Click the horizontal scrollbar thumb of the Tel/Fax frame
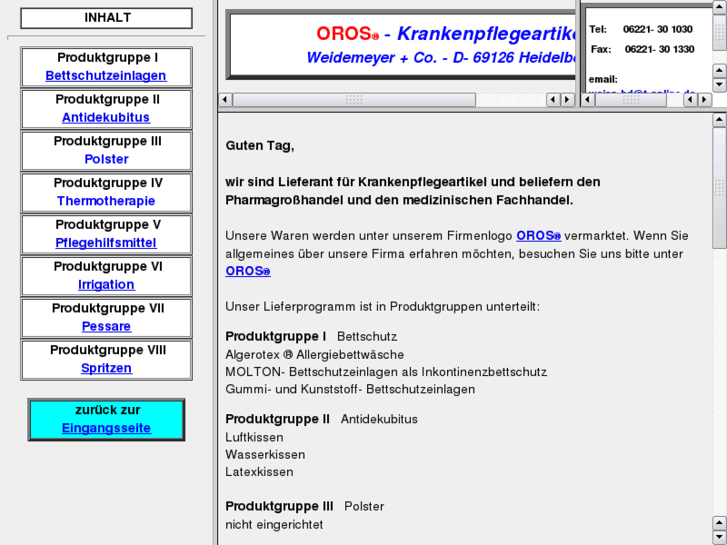This screenshot has width=727, height=545. click(x=631, y=100)
